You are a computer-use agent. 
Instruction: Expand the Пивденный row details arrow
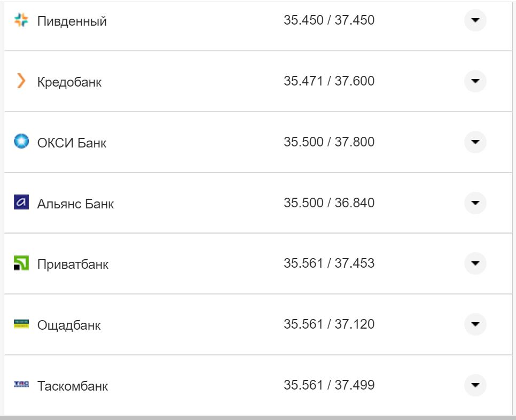point(475,21)
